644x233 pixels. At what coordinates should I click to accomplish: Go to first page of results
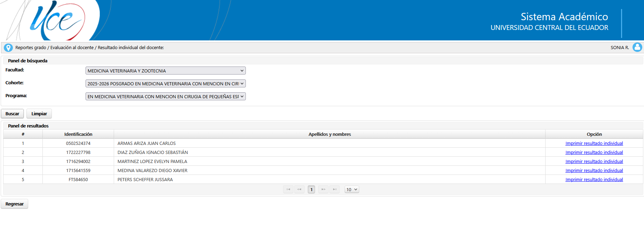pyautogui.click(x=288, y=189)
